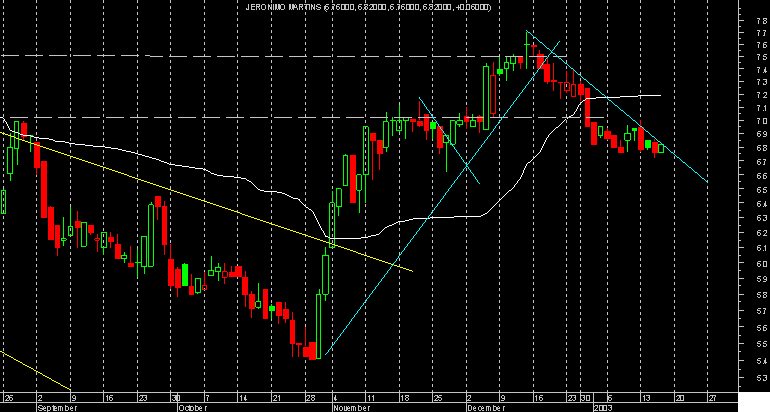Click the date tick labeled 18
The image size is (770, 412).
[405, 398]
